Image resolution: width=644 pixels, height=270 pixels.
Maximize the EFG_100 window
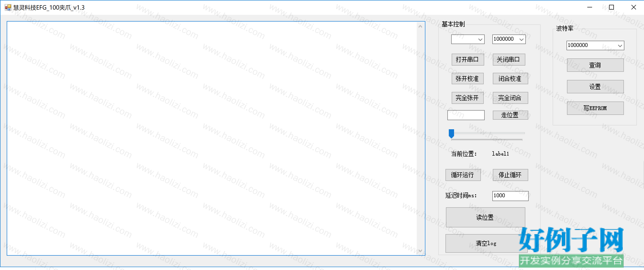(611, 7)
